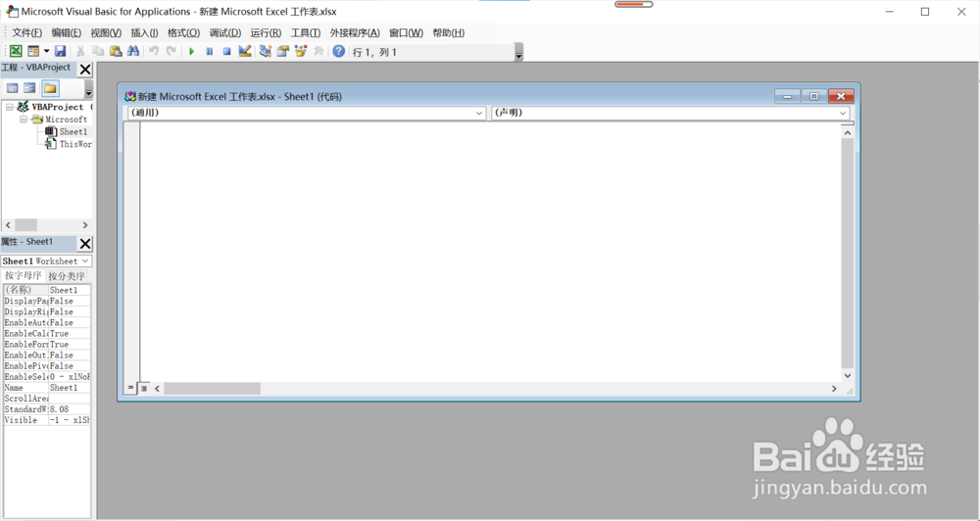This screenshot has width=980, height=521.
Task: Open Project Explorer via its toolbar icon
Action: [x=266, y=51]
